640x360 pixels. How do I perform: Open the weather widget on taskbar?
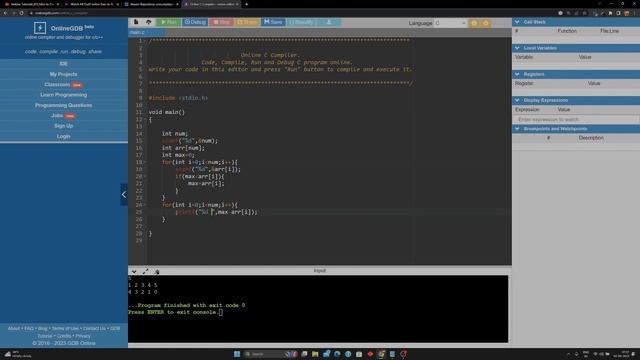click(x=17, y=354)
